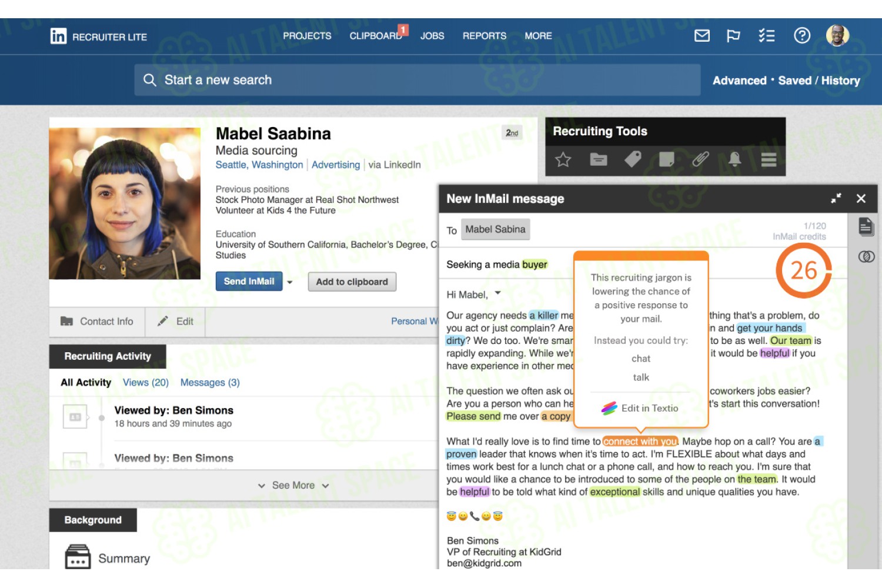
Task: Click the emoji row in the message
Action: pyautogui.click(x=475, y=516)
